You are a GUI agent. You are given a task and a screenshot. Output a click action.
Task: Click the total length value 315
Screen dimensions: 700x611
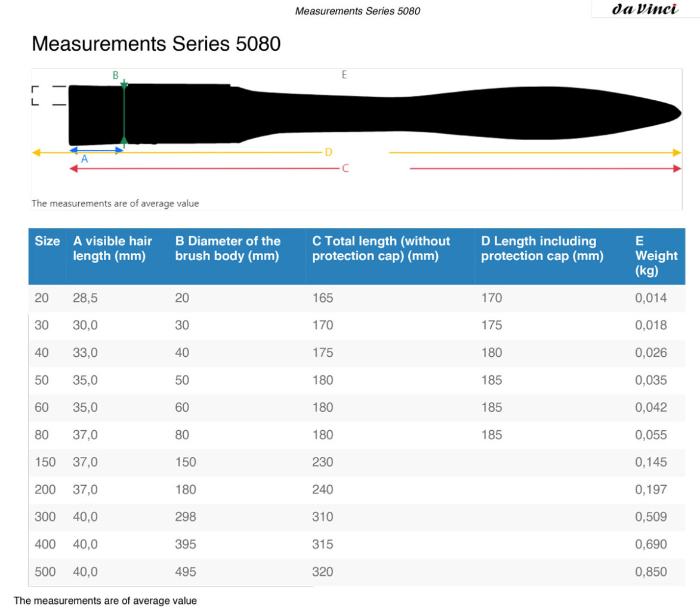[x=323, y=544]
